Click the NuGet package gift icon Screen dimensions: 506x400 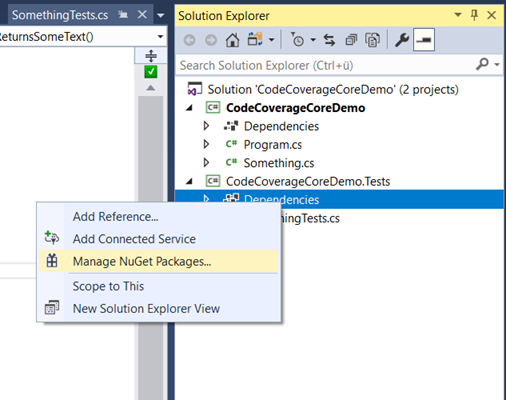tap(52, 260)
